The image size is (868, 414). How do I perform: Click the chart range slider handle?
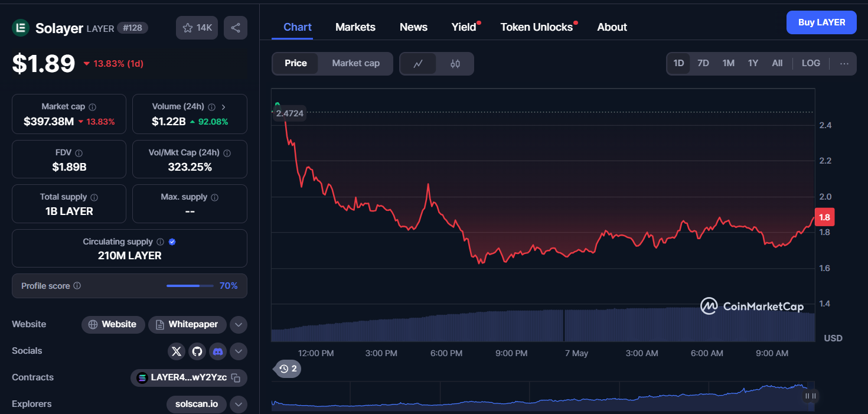pos(810,396)
